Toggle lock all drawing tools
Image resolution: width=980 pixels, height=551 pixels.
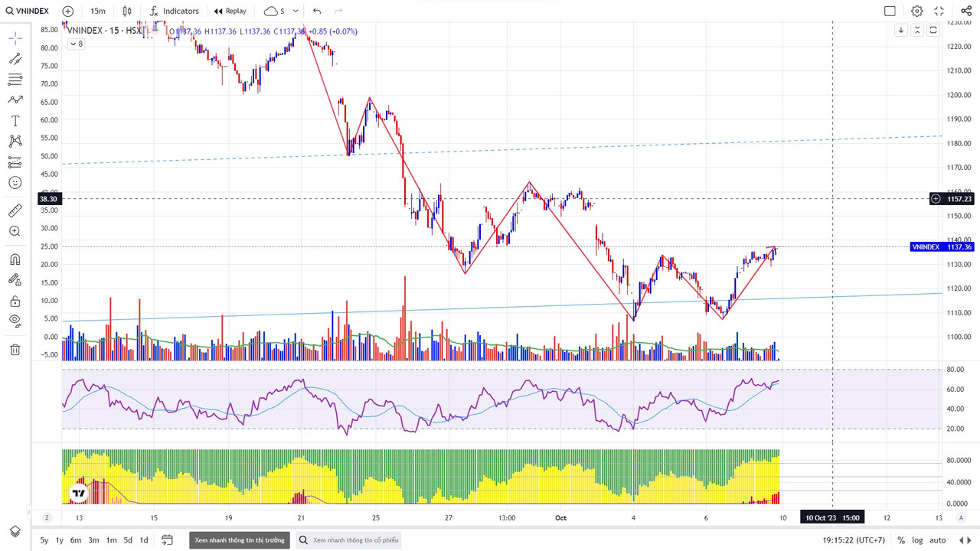tap(15, 301)
